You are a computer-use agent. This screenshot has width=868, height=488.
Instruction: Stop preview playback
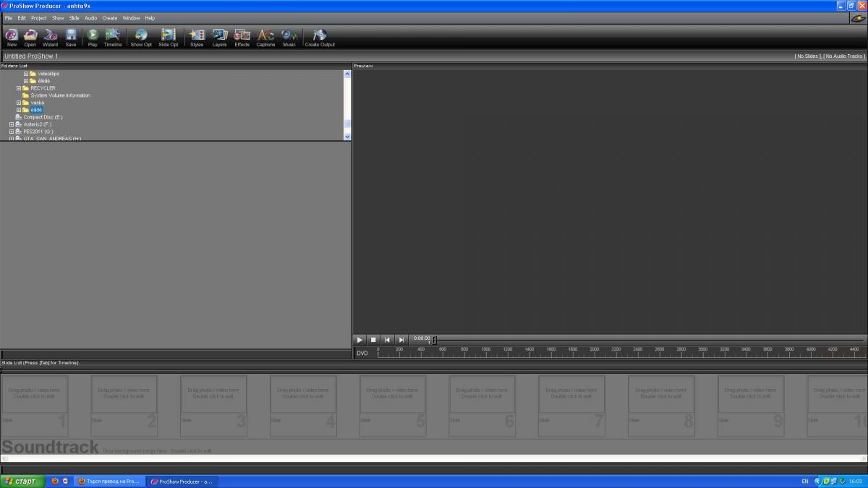(x=373, y=340)
